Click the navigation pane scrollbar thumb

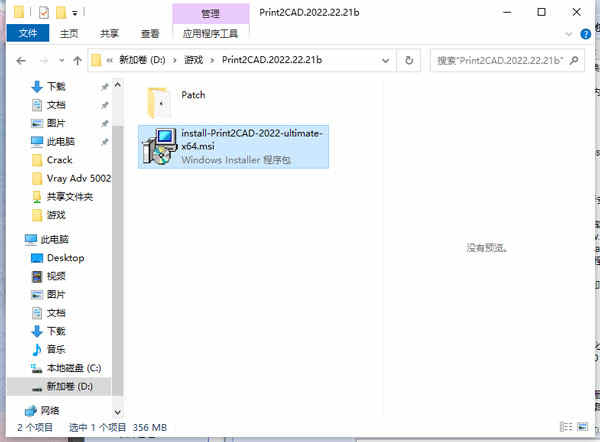point(118,260)
